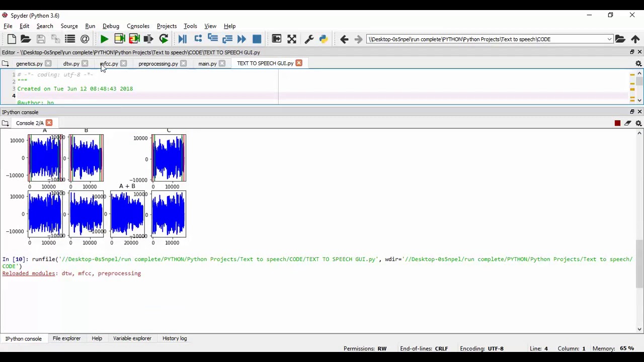Viewport: 644px width, 362px height.
Task: Run file with green play button
Action: (x=104, y=39)
